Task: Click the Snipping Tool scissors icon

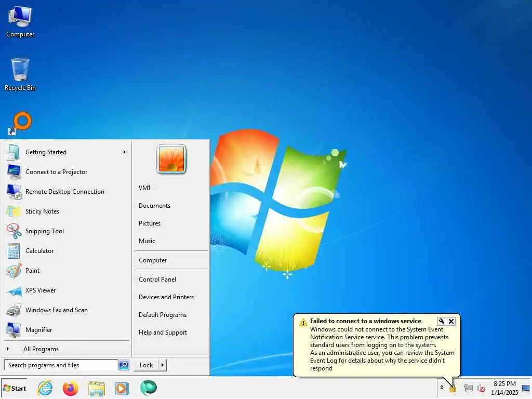Action: click(14, 231)
